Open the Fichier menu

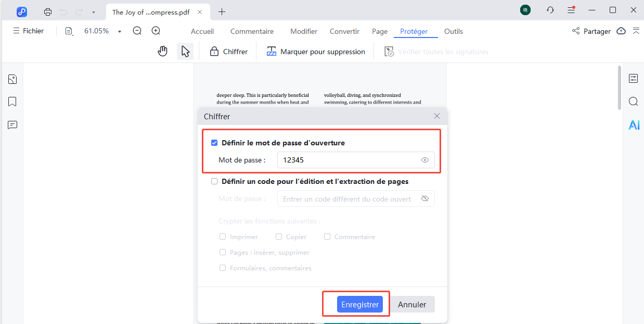click(x=29, y=31)
